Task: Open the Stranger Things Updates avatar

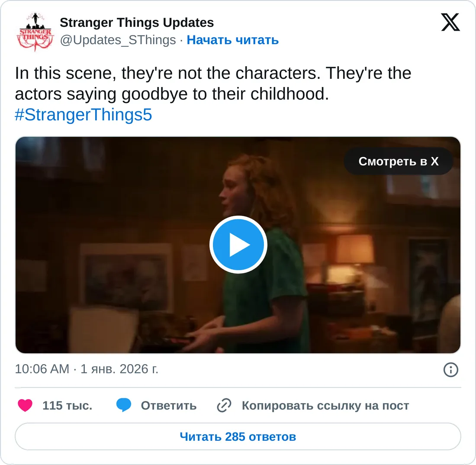Action: (x=35, y=31)
